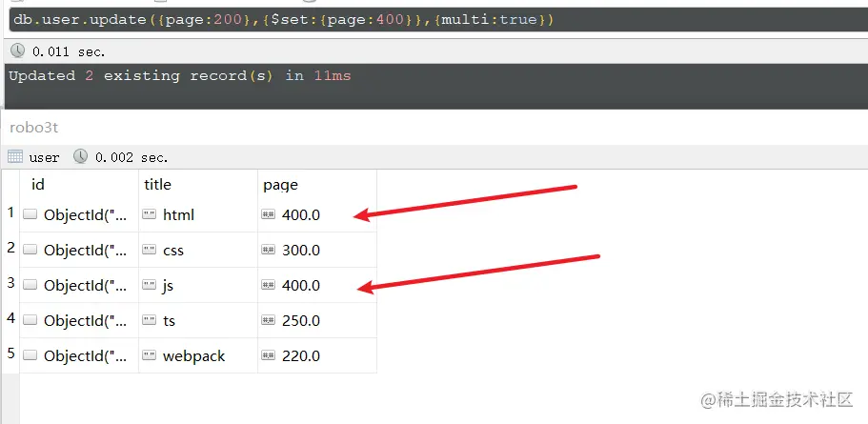Click the clock icon beside 0.002 sec.
868x424 pixels.
click(81, 156)
